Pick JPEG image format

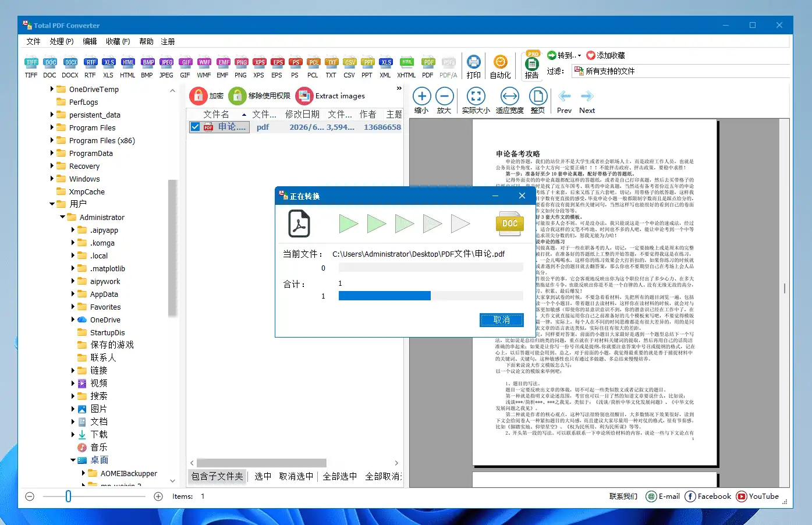pyautogui.click(x=166, y=68)
